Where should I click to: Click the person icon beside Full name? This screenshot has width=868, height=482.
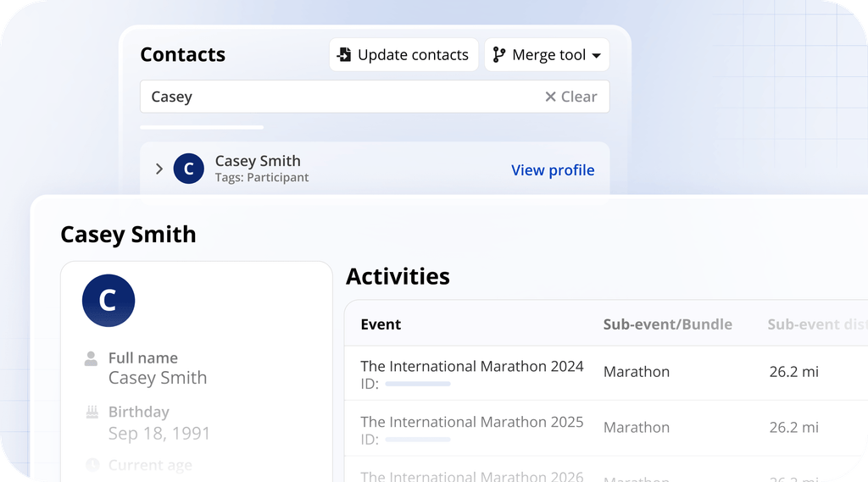pos(91,358)
